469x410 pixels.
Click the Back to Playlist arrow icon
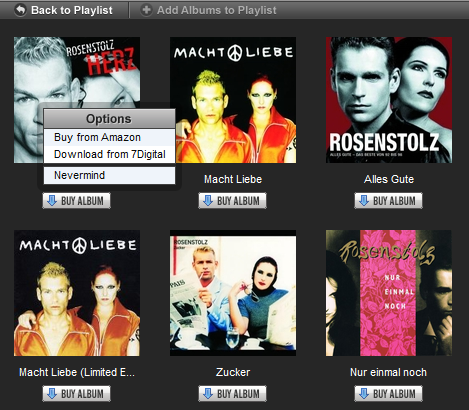[20, 10]
